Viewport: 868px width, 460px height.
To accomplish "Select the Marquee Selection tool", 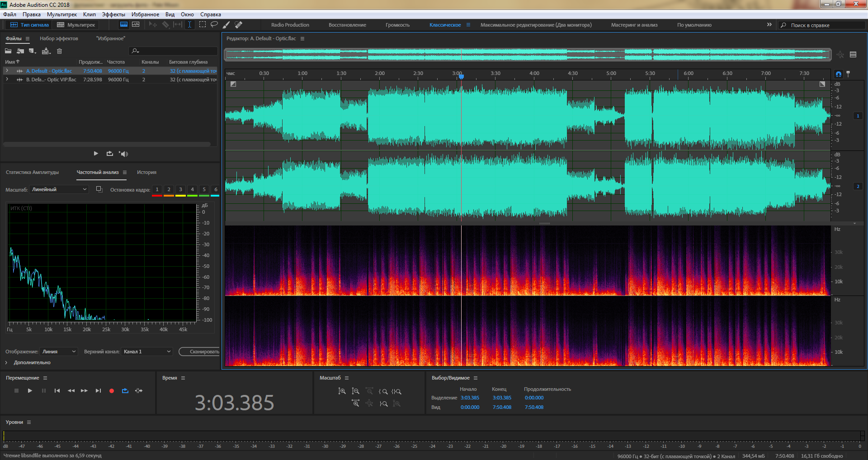I will tap(202, 25).
